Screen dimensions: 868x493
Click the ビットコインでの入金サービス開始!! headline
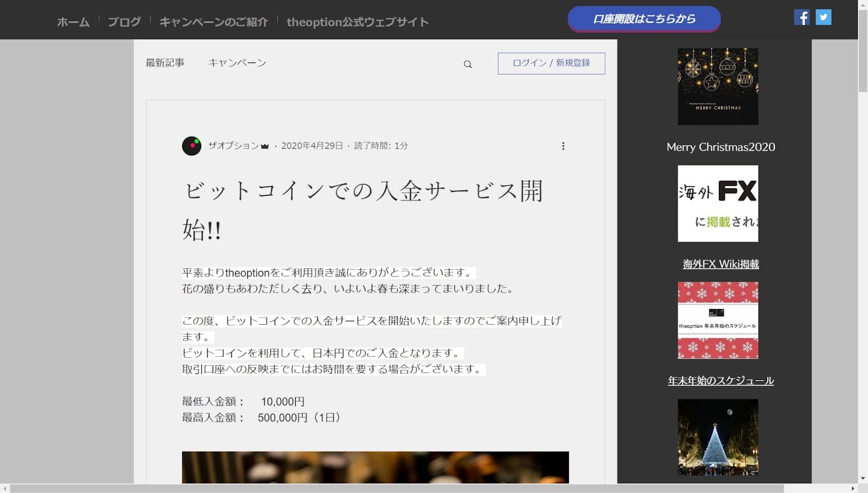[363, 210]
